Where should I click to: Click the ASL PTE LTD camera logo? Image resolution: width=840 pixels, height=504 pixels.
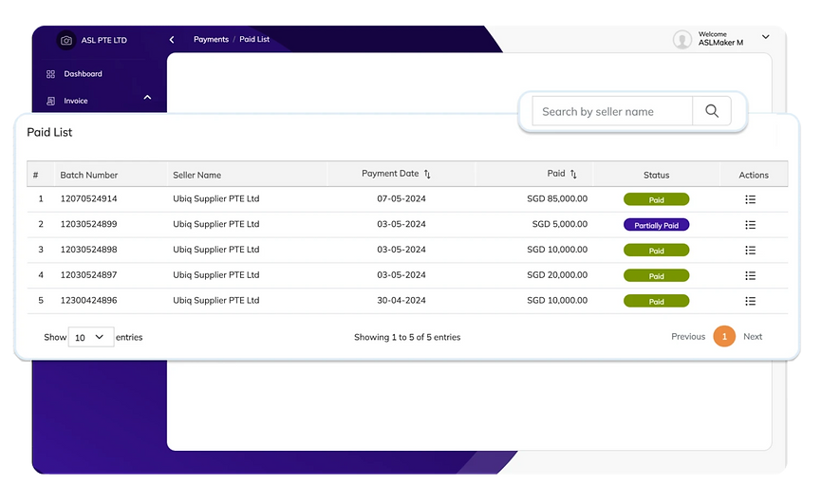[66, 40]
